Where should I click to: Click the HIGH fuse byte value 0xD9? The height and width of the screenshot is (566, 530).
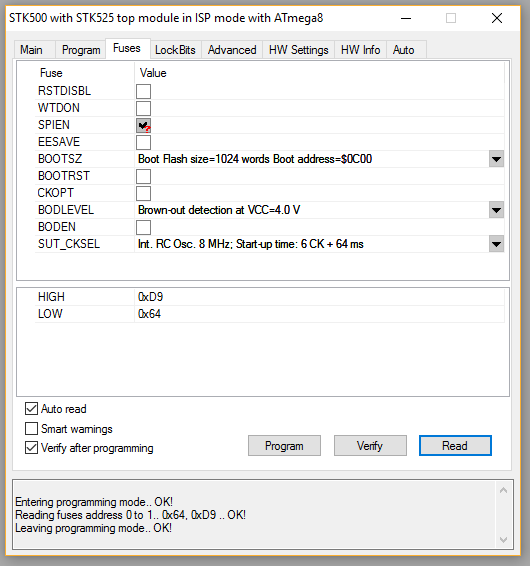tap(151, 297)
